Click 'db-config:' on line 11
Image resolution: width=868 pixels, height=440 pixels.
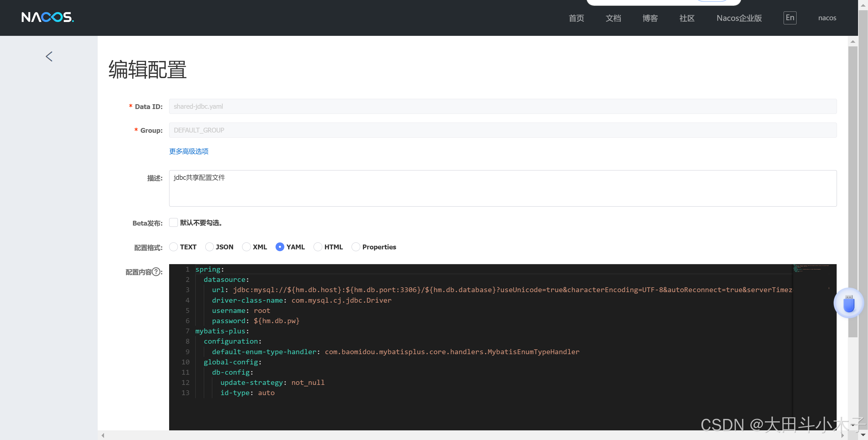[232, 372]
